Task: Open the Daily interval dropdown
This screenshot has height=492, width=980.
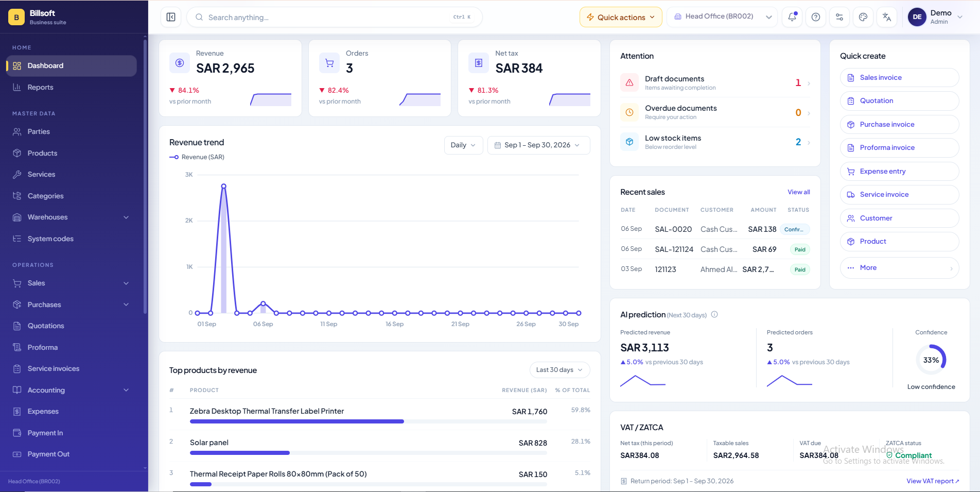Action: click(463, 145)
